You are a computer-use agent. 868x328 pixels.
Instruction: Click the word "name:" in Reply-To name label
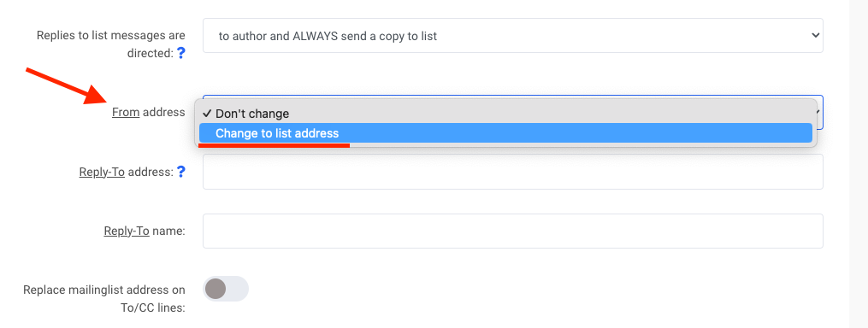tap(168, 231)
